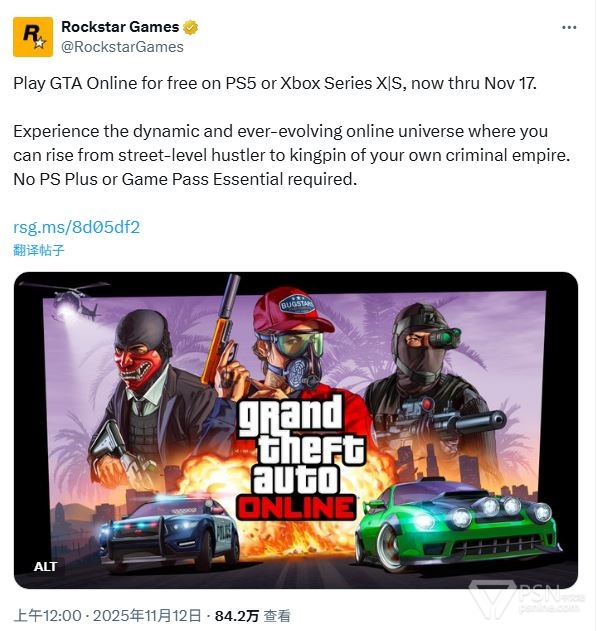Select the 'Play GTA Online for free' text line
Image resolution: width=597 pixels, height=631 pixels.
[275, 83]
